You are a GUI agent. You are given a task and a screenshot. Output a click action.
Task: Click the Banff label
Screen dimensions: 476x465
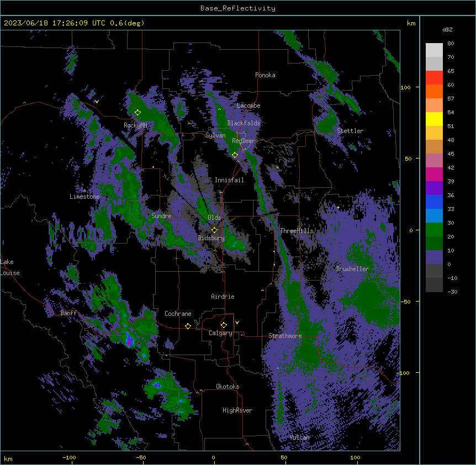coord(68,313)
